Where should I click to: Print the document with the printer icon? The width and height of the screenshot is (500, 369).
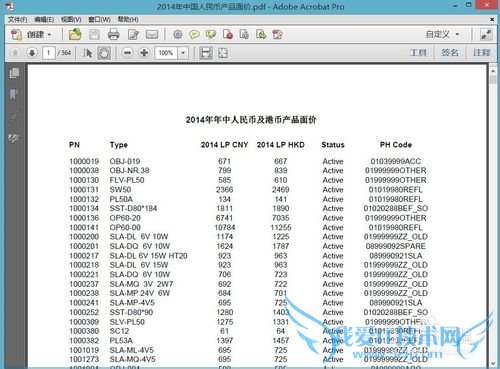(x=114, y=35)
